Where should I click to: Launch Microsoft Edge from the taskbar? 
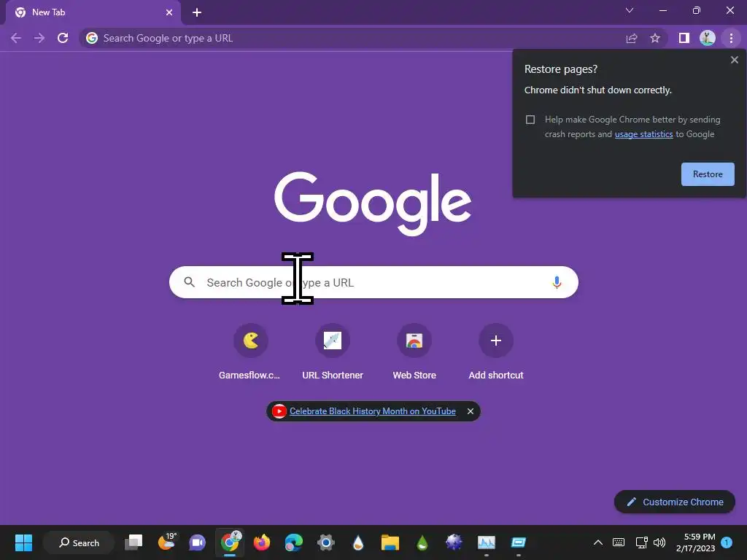coord(293,542)
